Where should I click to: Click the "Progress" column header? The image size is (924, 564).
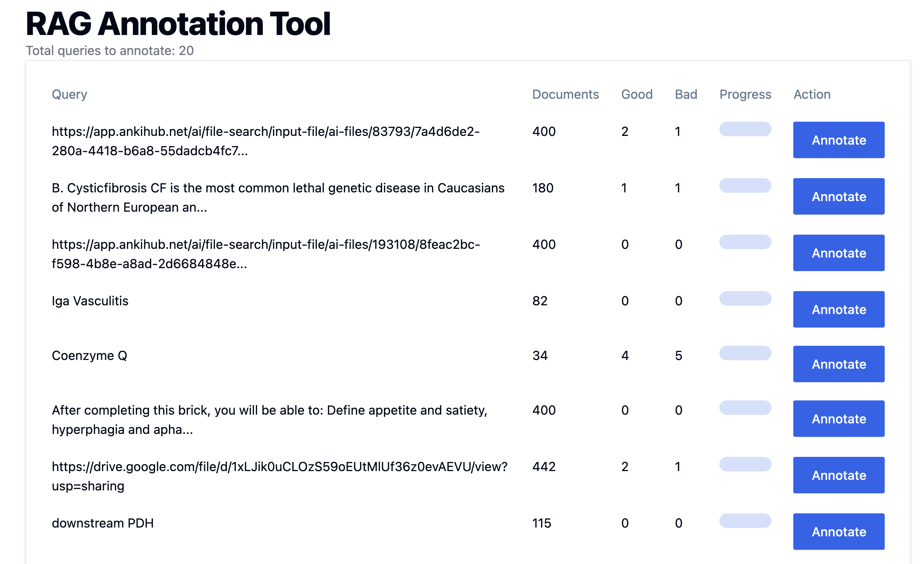745,95
